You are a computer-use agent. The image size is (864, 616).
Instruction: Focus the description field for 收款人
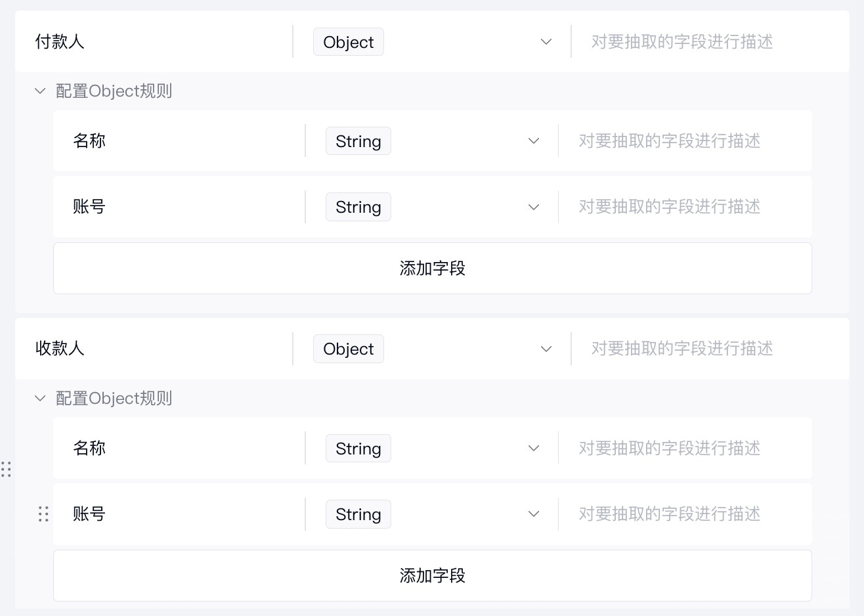709,349
